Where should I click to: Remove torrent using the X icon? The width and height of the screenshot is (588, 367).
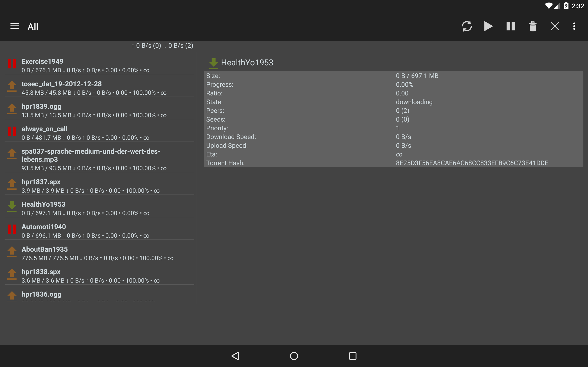(555, 26)
